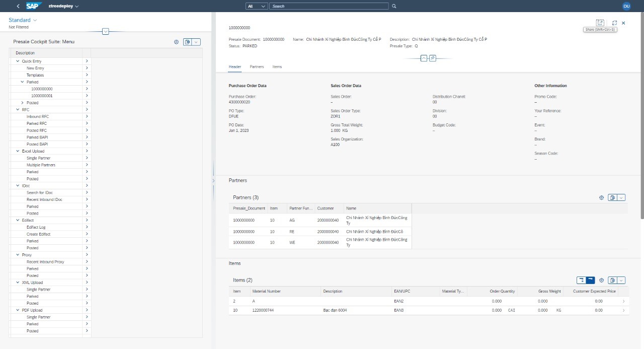Click the Menu table settings gear
644x349 pixels.
177,42
